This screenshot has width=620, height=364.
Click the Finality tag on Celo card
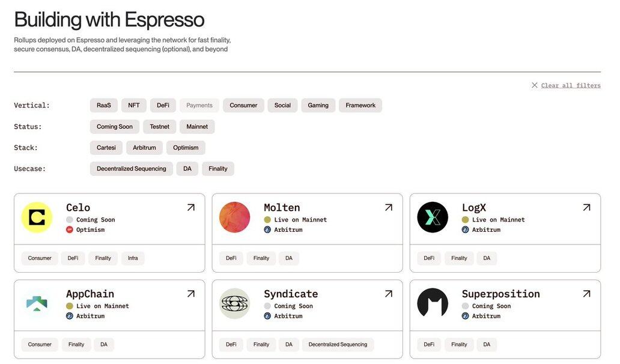tap(103, 258)
